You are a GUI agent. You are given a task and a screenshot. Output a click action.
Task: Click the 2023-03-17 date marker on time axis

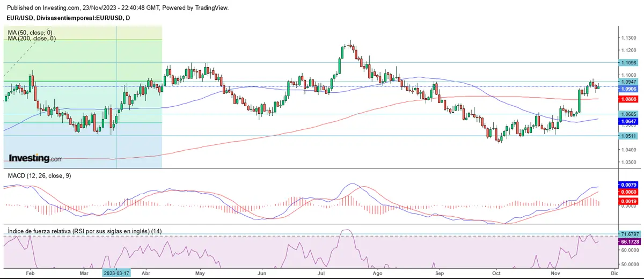(x=116, y=273)
